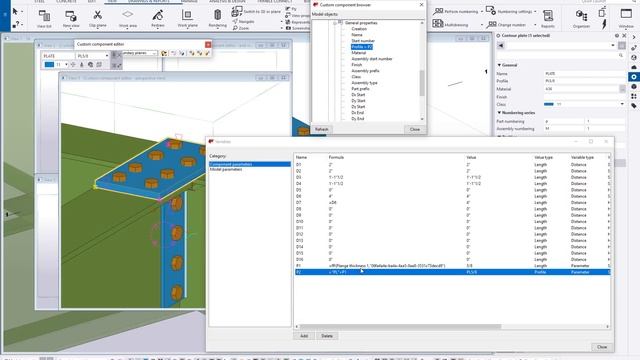Viewport: 640px width, 360px height.
Task: Click the Perform numbering tool
Action: click(456, 11)
